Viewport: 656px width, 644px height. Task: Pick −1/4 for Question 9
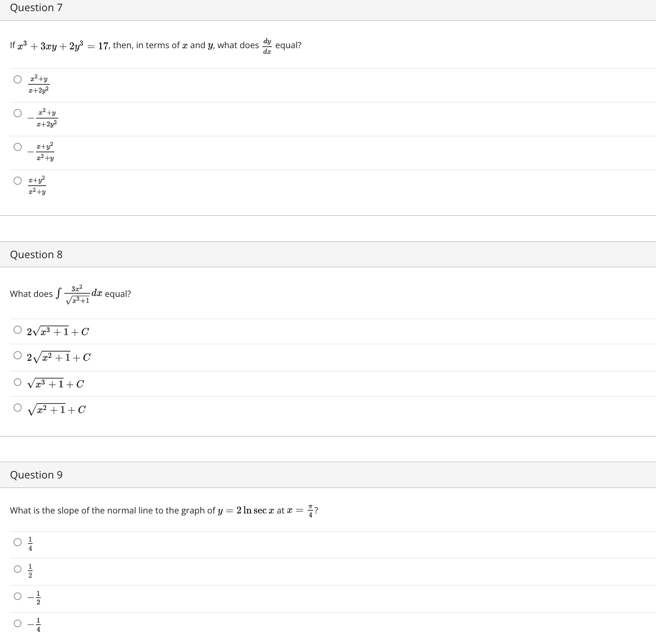pos(18,624)
